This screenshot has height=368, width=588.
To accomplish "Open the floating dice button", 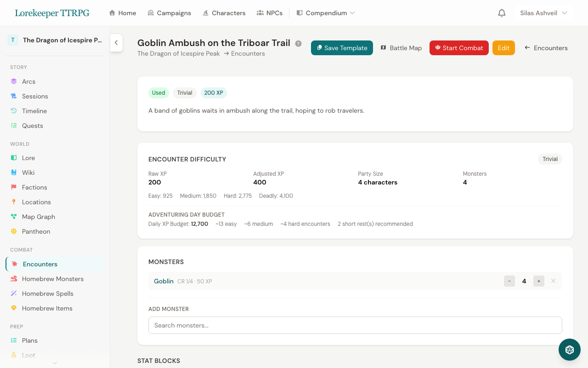I will [x=569, y=350].
